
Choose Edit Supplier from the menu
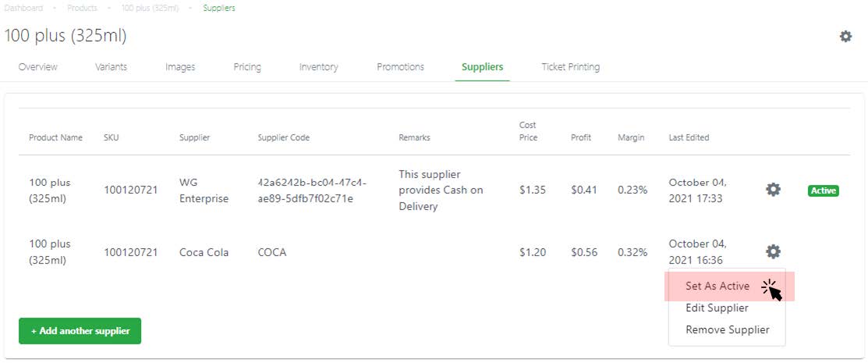717,308
